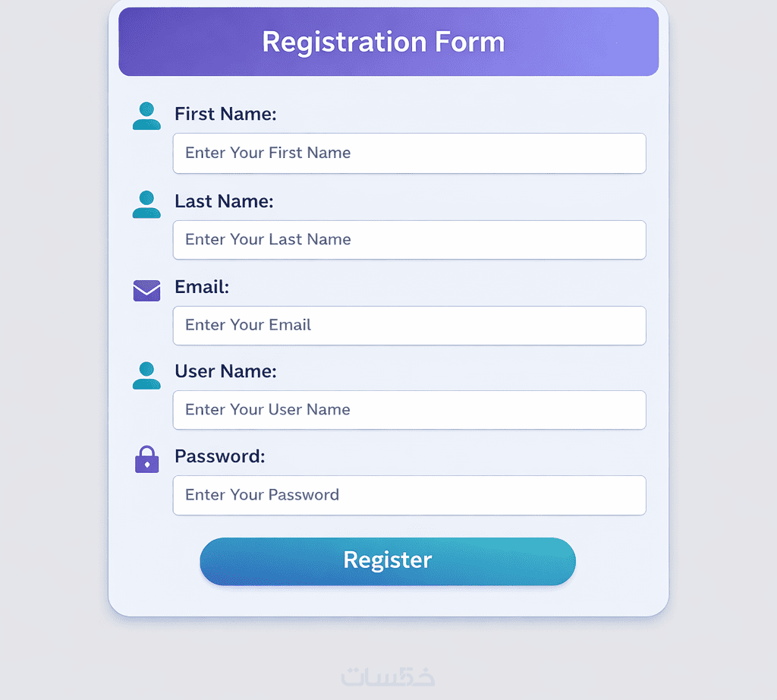Click the "Enter Your Password" placeholder text
The image size is (777, 700).
click(x=262, y=495)
